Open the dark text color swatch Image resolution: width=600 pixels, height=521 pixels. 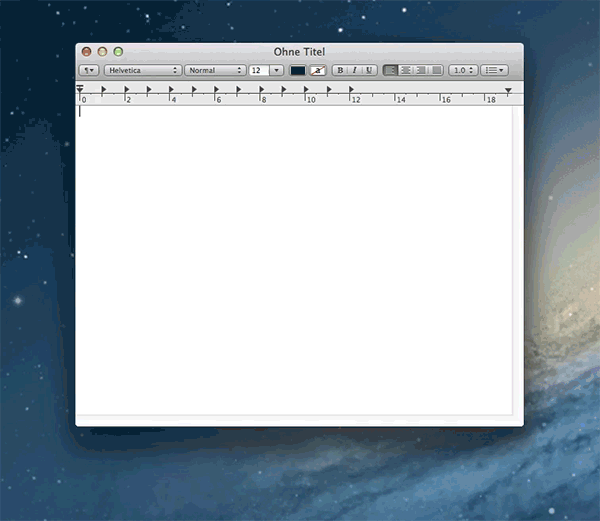pyautogui.click(x=298, y=70)
